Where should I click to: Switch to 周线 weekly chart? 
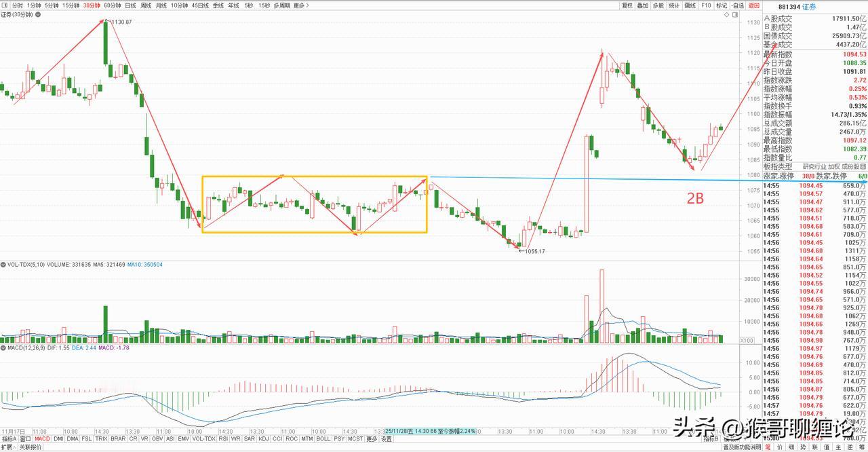(x=146, y=5)
